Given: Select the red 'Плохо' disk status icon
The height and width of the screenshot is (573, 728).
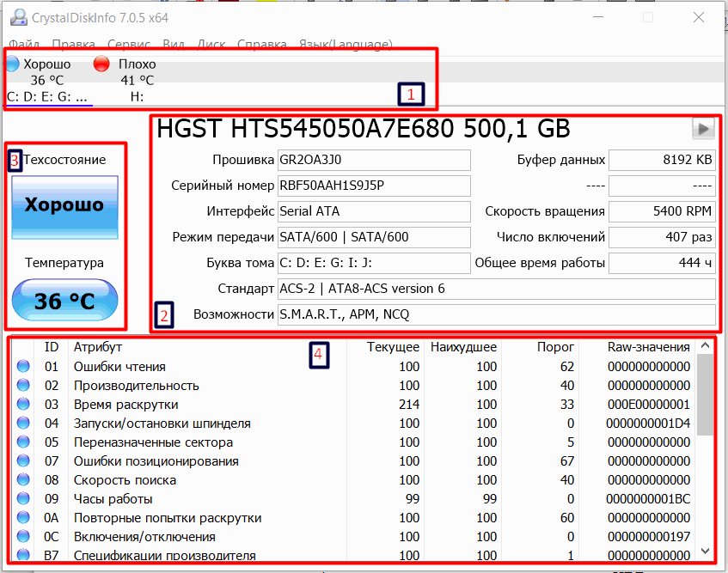Looking at the screenshot, I should pyautogui.click(x=101, y=64).
